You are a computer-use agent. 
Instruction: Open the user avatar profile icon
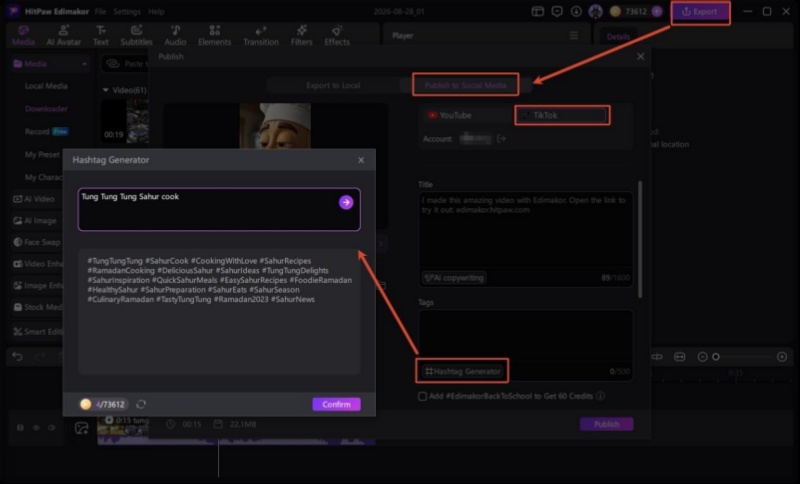[595, 12]
